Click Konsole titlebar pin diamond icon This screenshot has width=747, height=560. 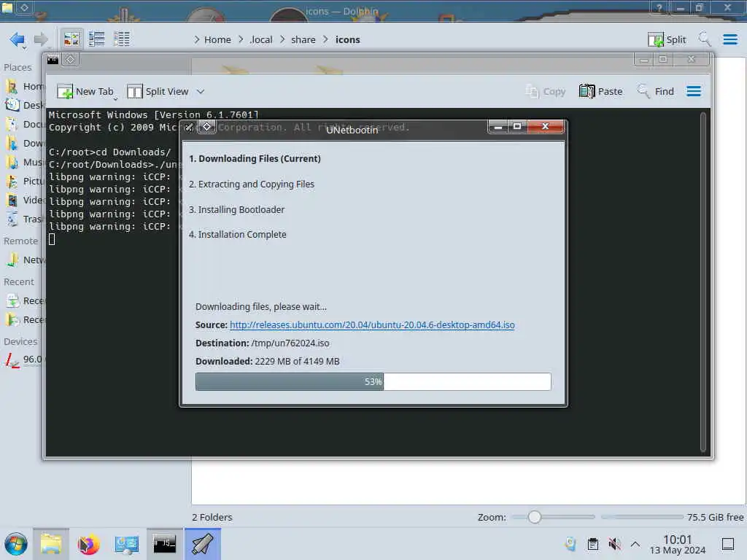pos(70,60)
